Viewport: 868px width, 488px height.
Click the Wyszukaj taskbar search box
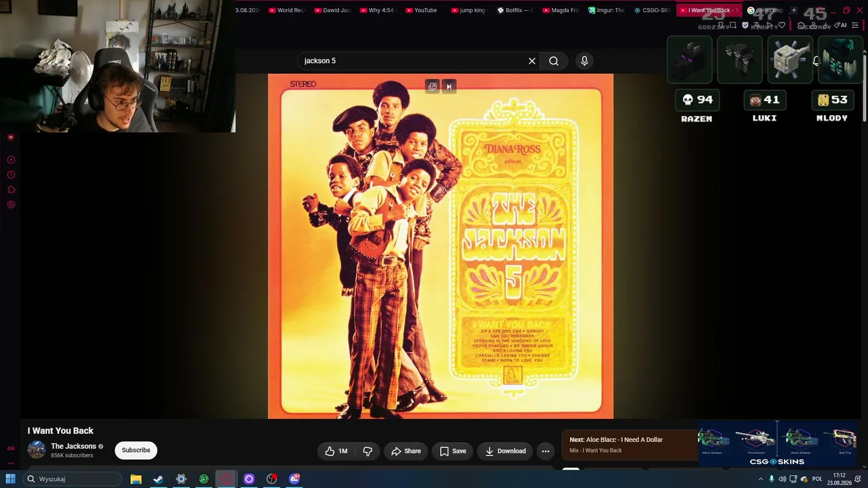pyautogui.click(x=73, y=479)
